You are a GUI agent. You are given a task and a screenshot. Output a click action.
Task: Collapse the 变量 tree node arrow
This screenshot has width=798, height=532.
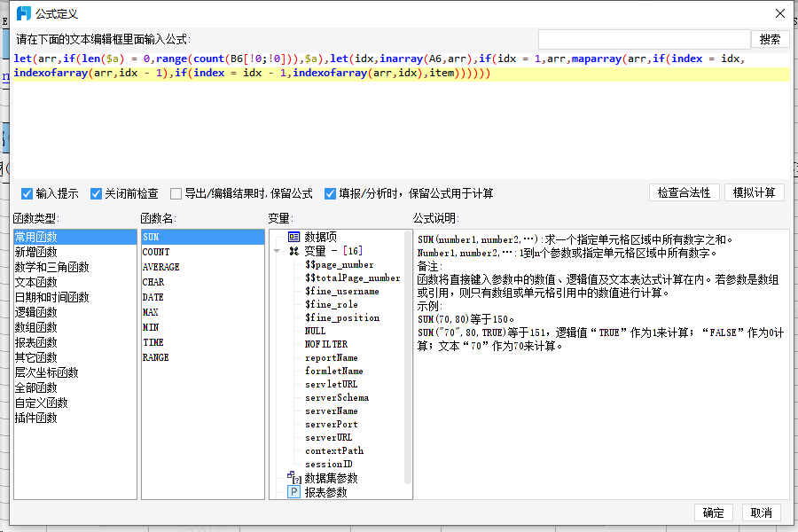(x=278, y=251)
